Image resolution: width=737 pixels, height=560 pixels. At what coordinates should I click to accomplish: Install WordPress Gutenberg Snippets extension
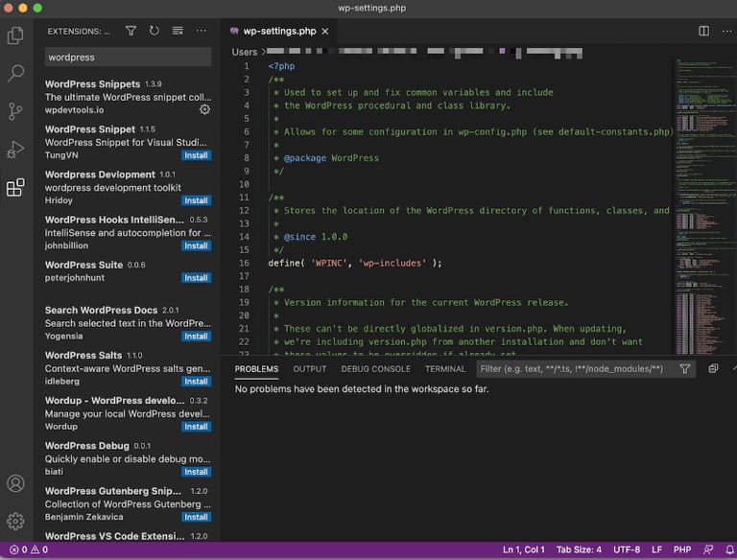(196, 517)
